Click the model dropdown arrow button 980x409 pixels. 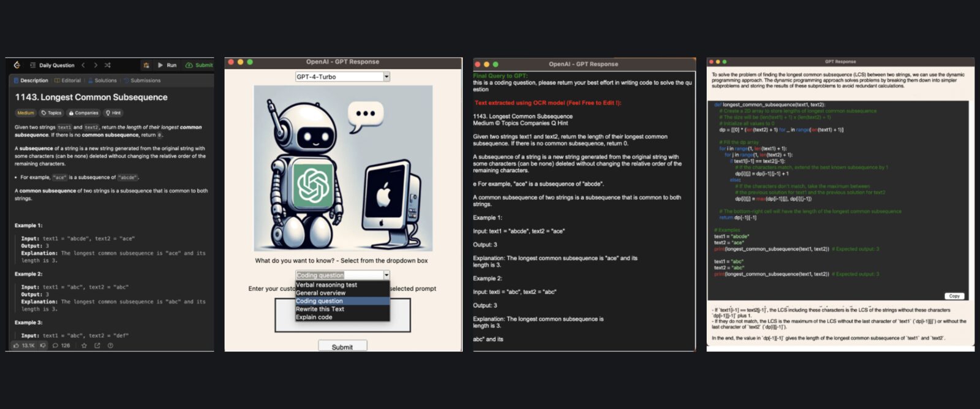386,77
